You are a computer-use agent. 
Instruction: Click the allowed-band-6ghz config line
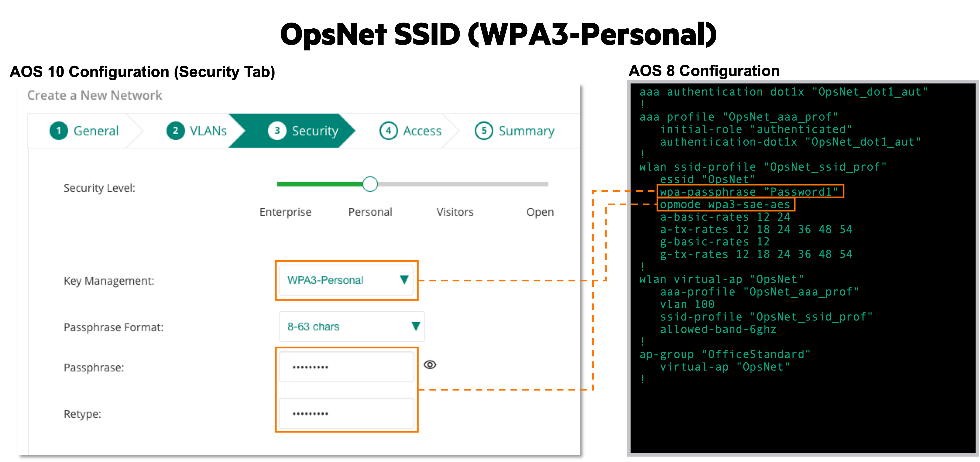tap(718, 329)
